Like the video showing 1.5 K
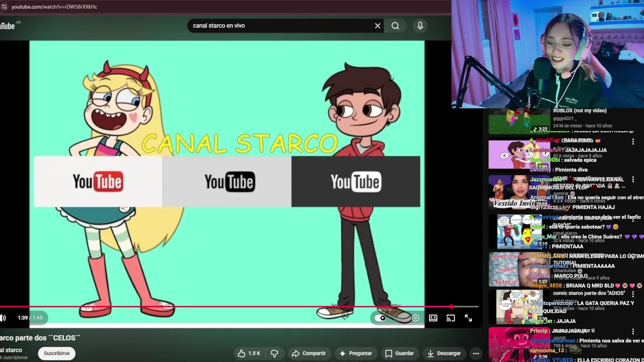 (x=249, y=353)
